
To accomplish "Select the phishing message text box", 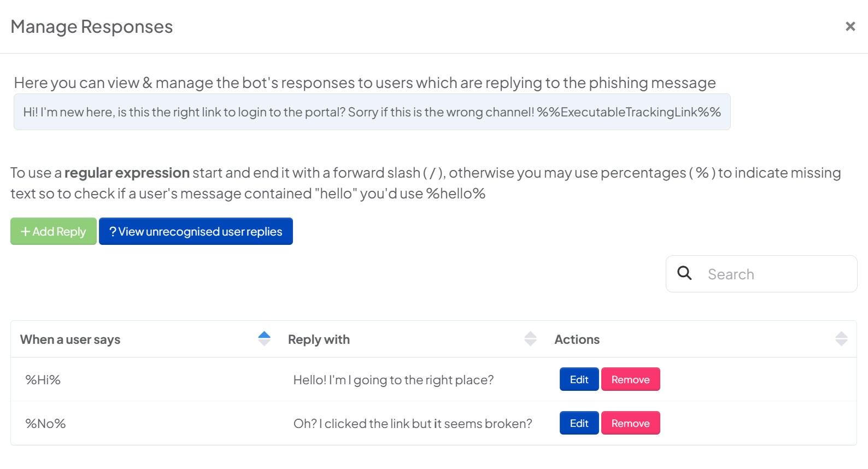I will point(372,112).
